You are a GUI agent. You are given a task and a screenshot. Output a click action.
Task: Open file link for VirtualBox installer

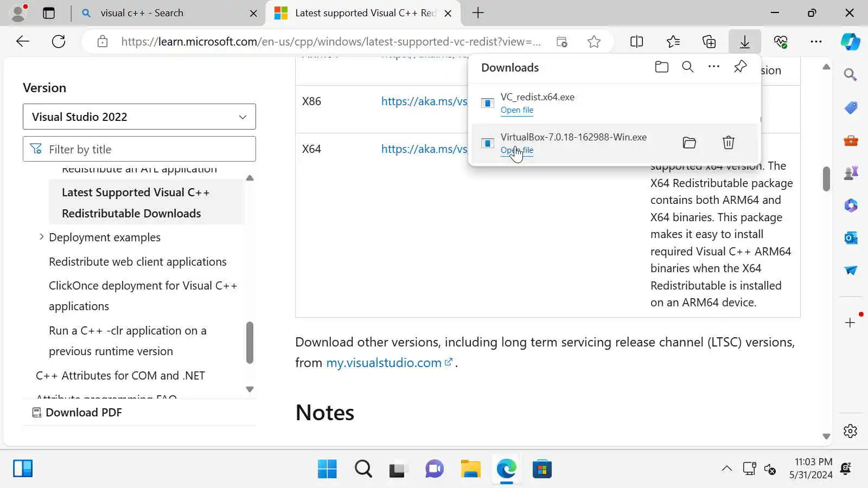coord(517,150)
